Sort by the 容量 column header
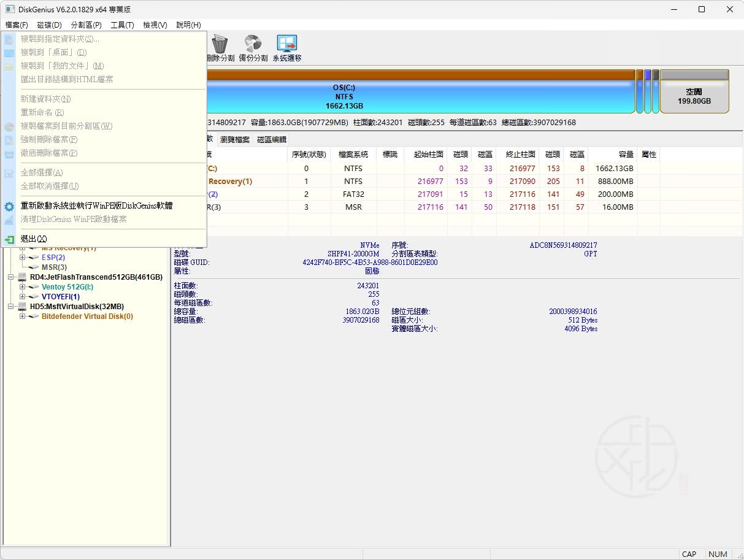Viewport: 744px width, 560px height. pyautogui.click(x=613, y=155)
